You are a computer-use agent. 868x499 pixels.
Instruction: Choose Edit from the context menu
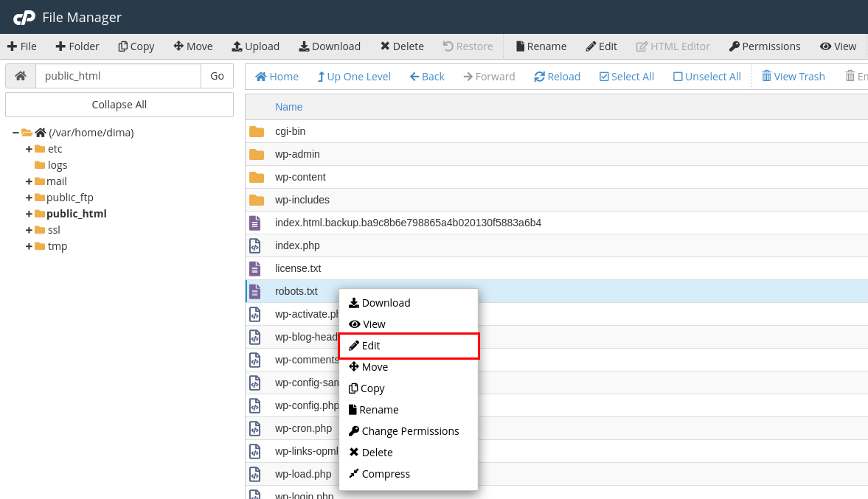pyautogui.click(x=409, y=346)
